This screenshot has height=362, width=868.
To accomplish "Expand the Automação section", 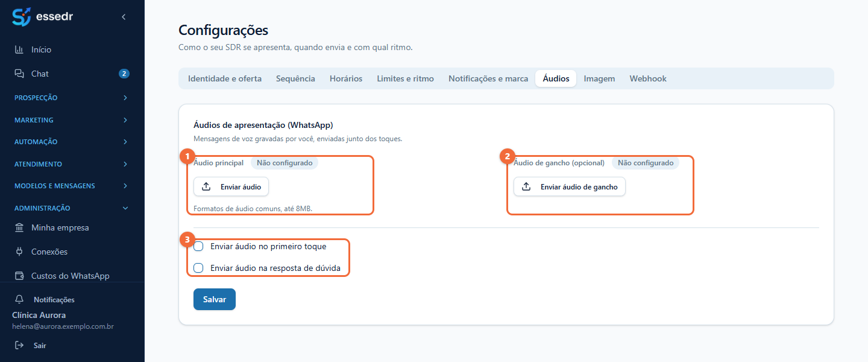I will [72, 142].
